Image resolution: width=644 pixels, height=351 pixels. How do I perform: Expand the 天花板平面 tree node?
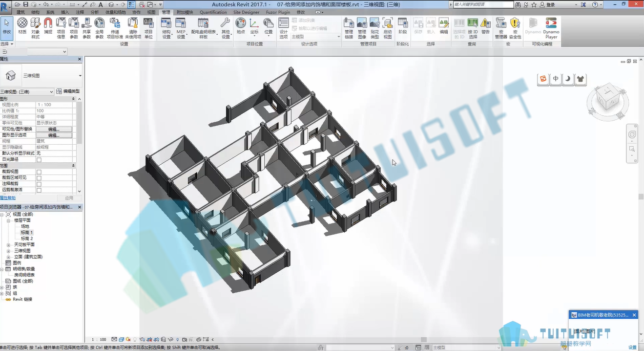click(x=8, y=244)
